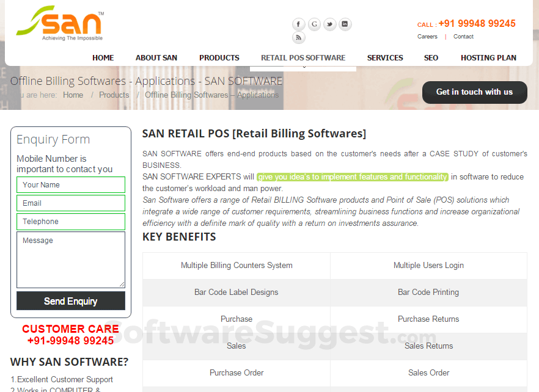Open the Contact link

click(463, 37)
